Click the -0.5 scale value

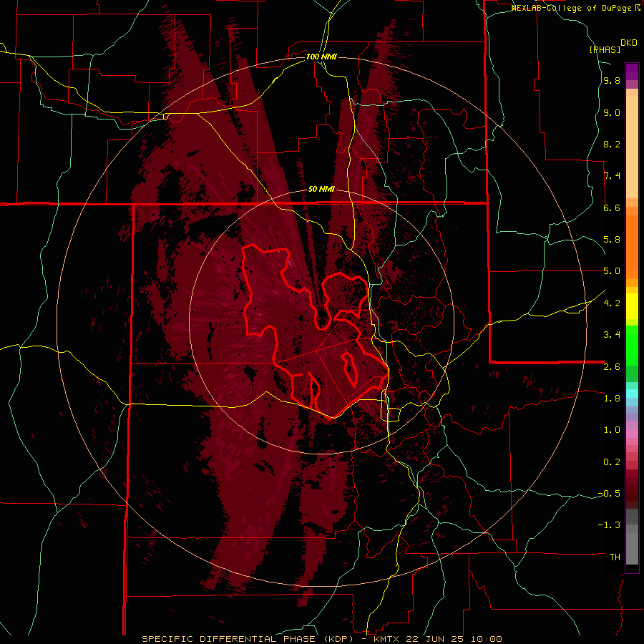(609, 494)
